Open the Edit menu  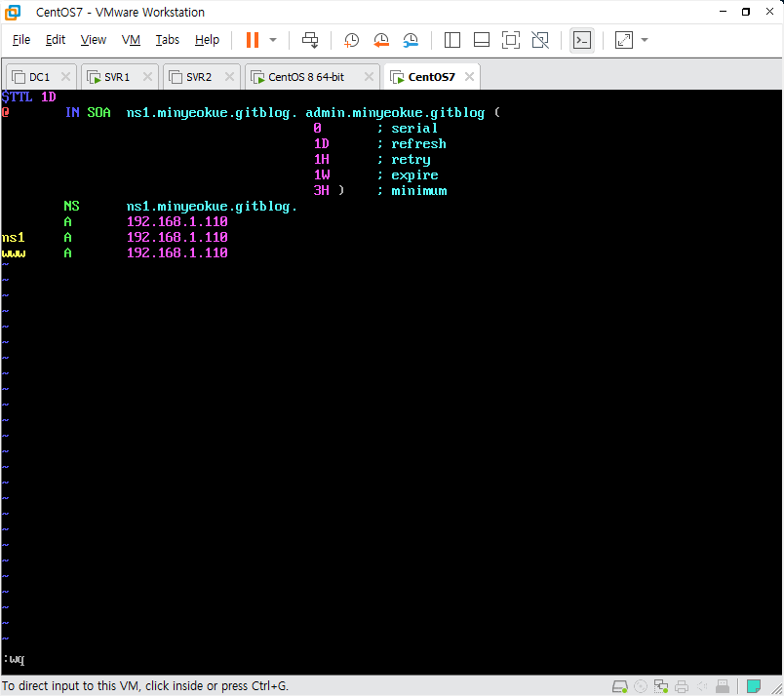coord(55,40)
